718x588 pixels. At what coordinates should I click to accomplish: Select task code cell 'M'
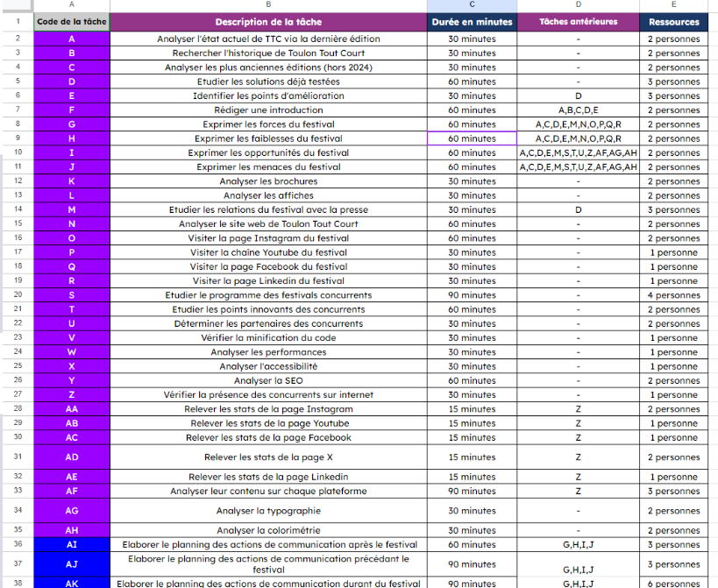[x=71, y=209]
